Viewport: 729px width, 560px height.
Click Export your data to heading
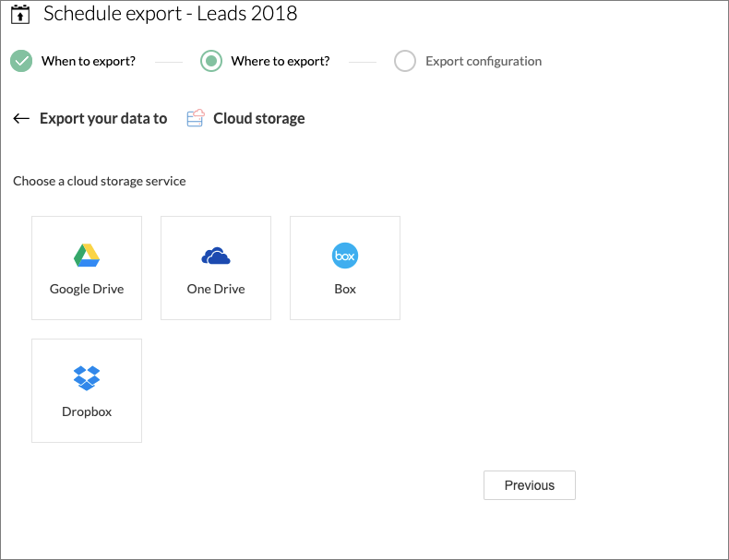pos(103,118)
